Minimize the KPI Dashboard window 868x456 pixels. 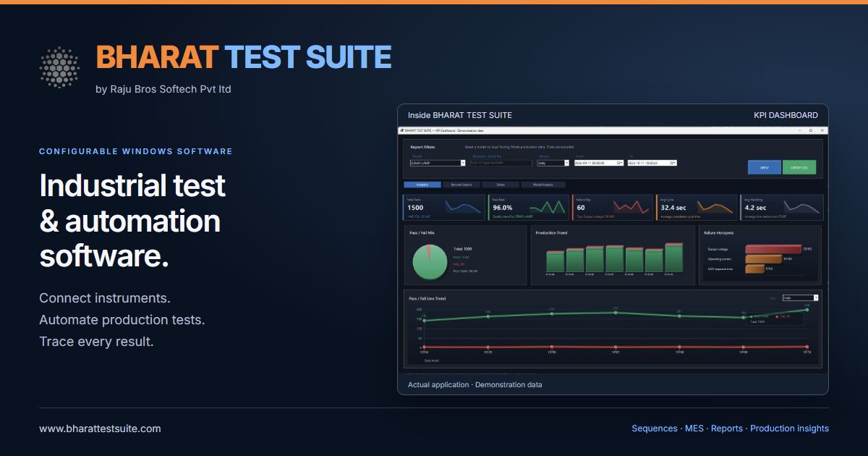pos(799,130)
